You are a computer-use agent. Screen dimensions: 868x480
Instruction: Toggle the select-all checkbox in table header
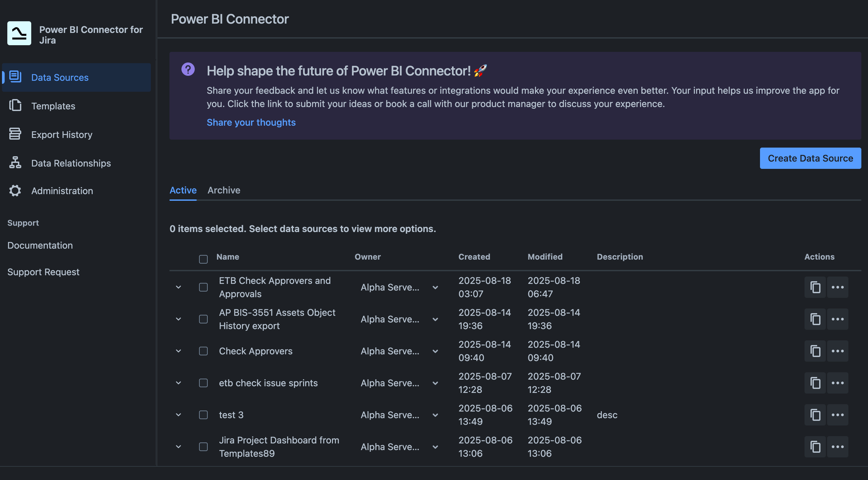(203, 259)
